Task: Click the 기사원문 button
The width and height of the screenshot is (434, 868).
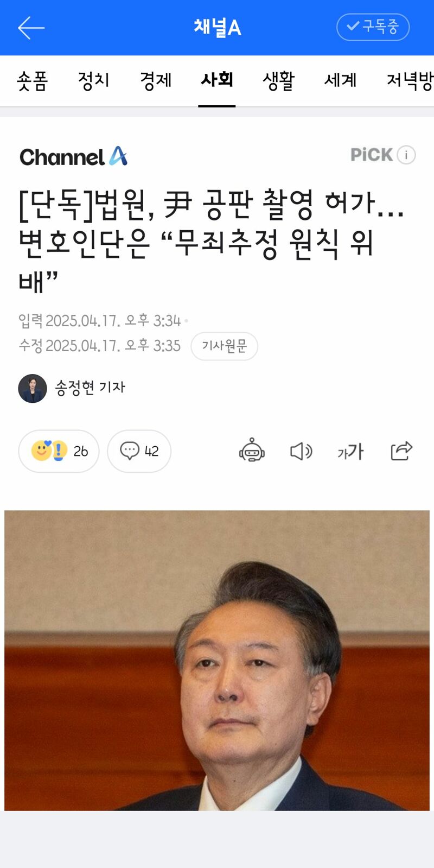Action: 224,346
